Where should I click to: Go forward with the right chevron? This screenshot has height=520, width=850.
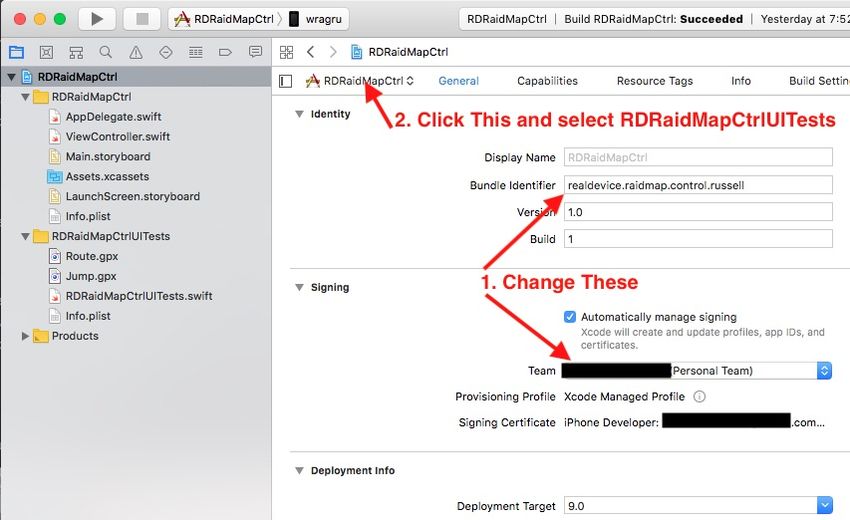(x=333, y=52)
